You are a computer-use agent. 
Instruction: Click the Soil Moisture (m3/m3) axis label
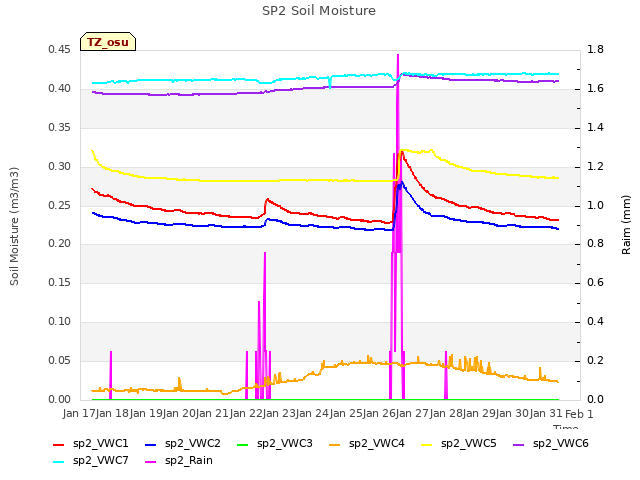pyautogui.click(x=14, y=226)
